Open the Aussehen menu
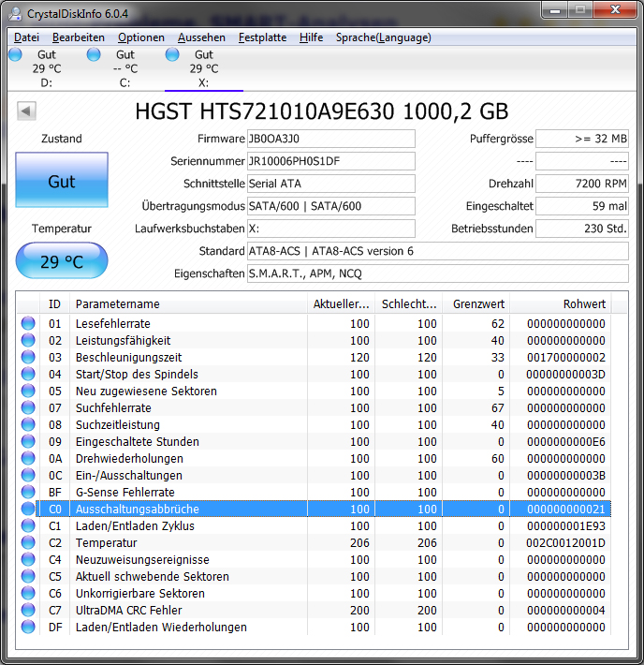644x665 pixels. point(201,37)
